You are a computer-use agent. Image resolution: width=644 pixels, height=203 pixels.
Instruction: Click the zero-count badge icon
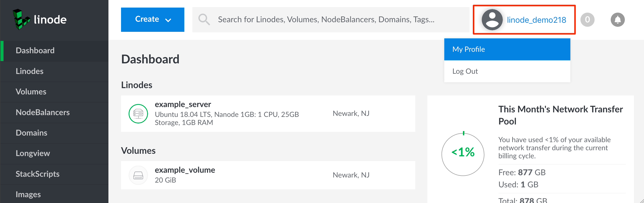click(x=587, y=20)
